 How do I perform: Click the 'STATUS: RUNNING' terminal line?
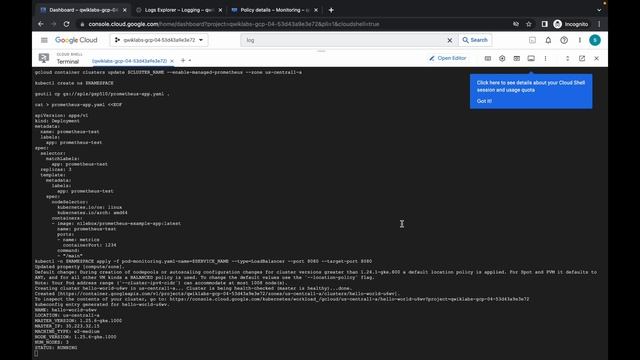pos(56,348)
